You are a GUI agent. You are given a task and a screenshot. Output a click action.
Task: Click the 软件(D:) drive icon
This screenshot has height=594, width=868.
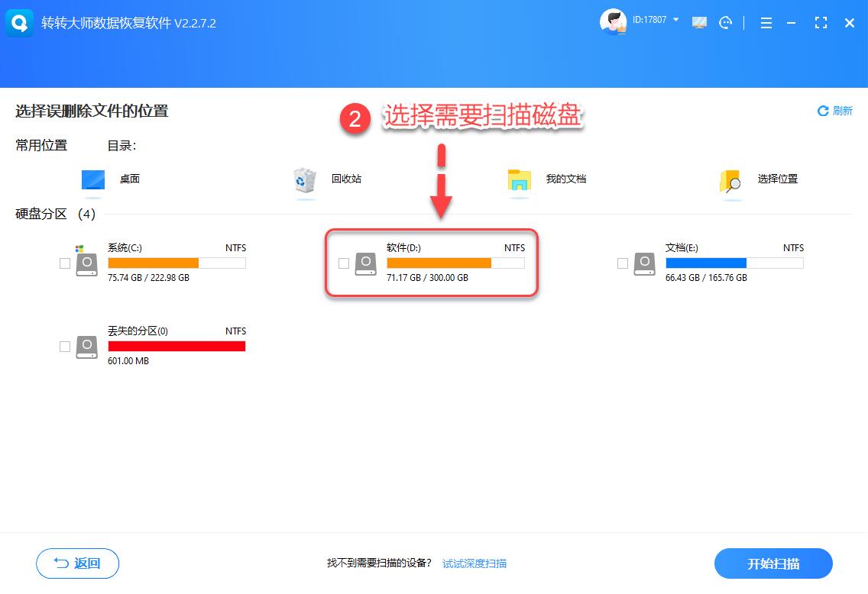(366, 264)
